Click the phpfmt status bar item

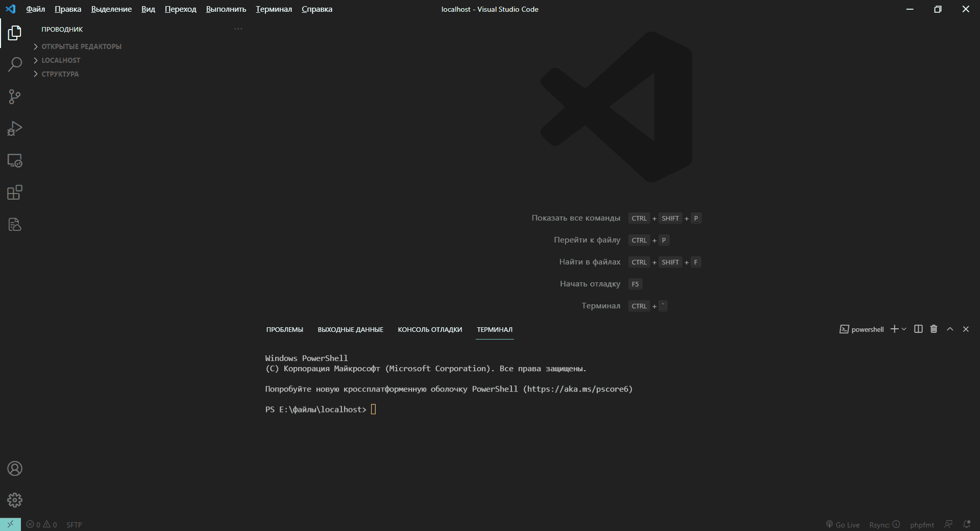tap(922, 525)
